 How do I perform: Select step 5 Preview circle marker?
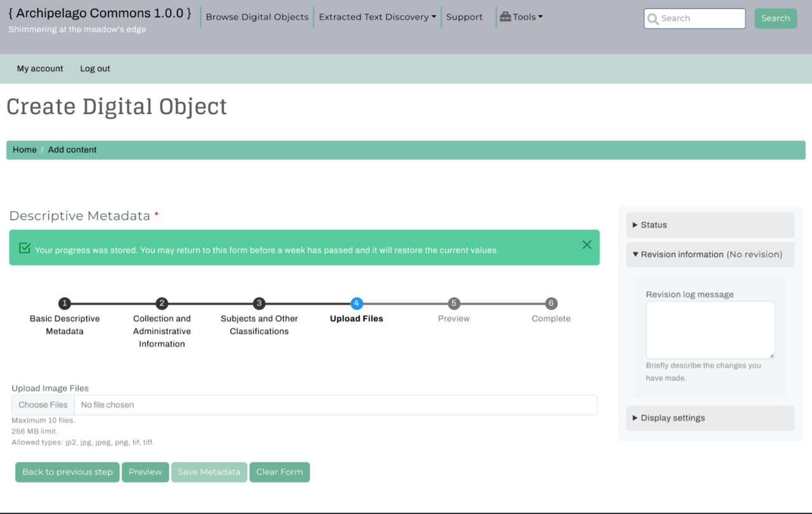tap(454, 304)
